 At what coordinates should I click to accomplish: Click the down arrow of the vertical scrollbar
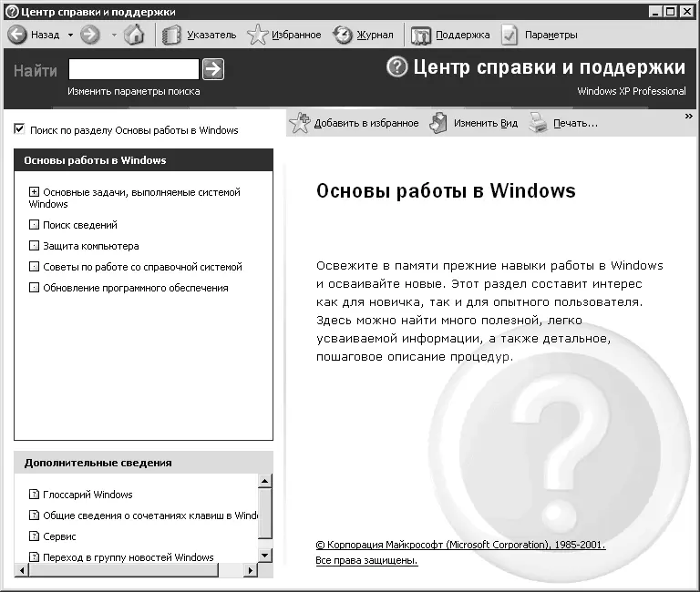pyautogui.click(x=264, y=554)
